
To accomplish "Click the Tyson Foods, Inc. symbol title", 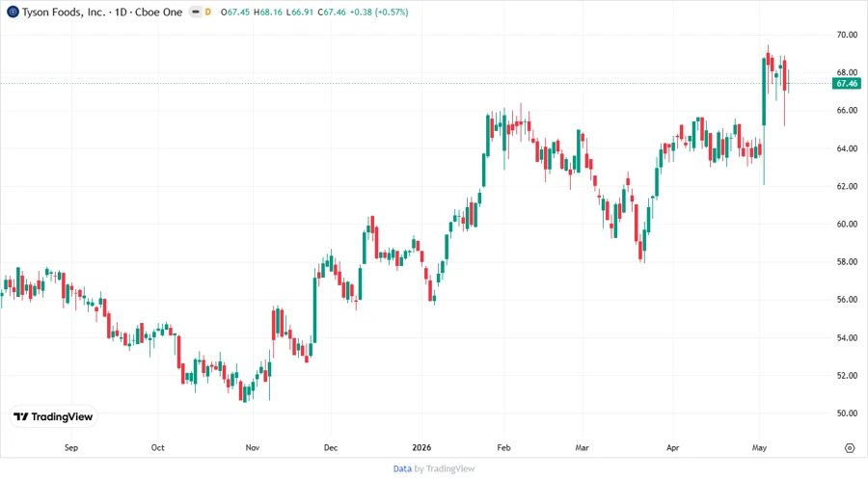I will 64,12.
